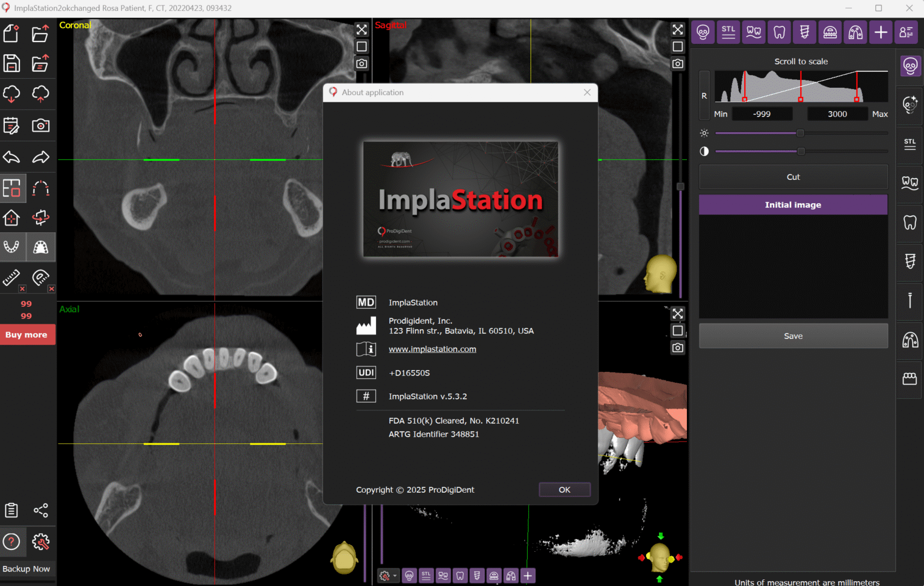Open the surgical guide tab in top toolbar
924x586 pixels.
(830, 32)
